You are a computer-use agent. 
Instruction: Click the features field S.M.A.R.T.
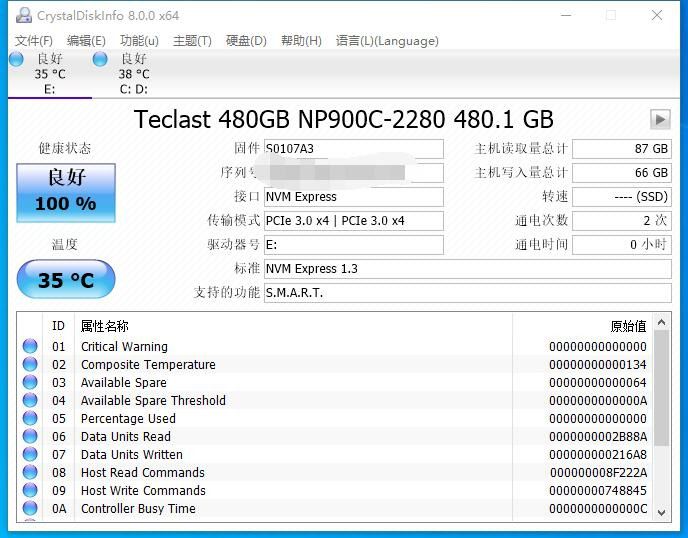click(468, 293)
